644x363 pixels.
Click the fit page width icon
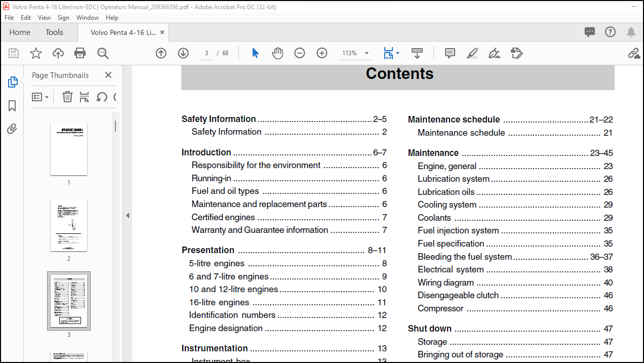pos(388,53)
